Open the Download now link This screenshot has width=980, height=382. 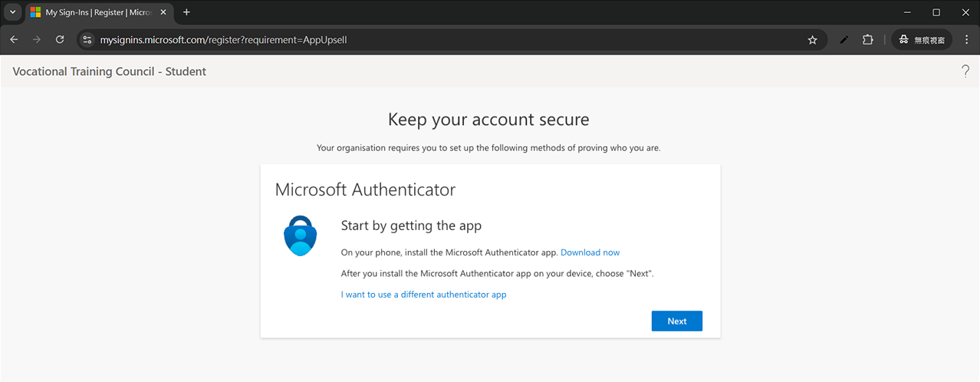(590, 252)
